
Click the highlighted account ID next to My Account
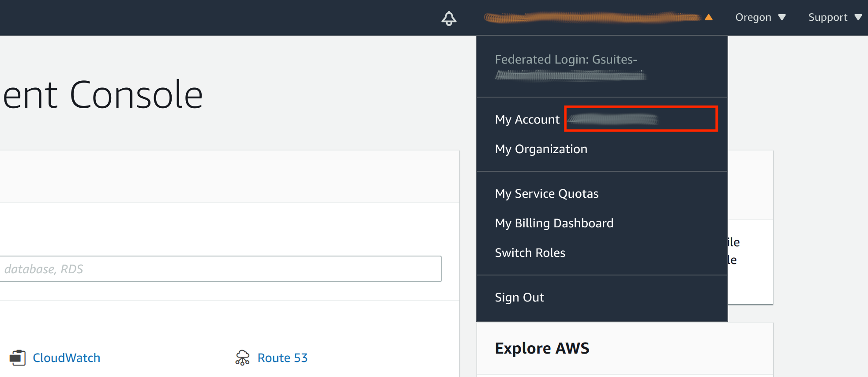(641, 119)
